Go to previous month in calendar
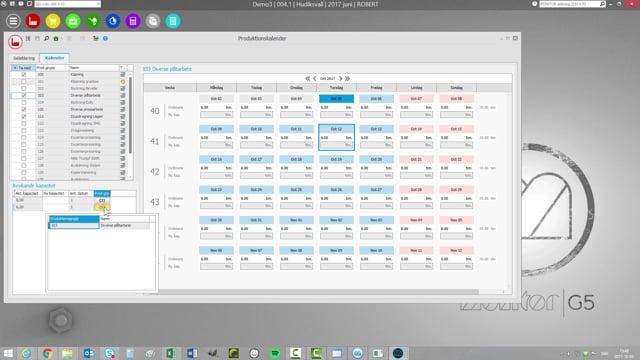Screen dimensions: 640x360 315,78
